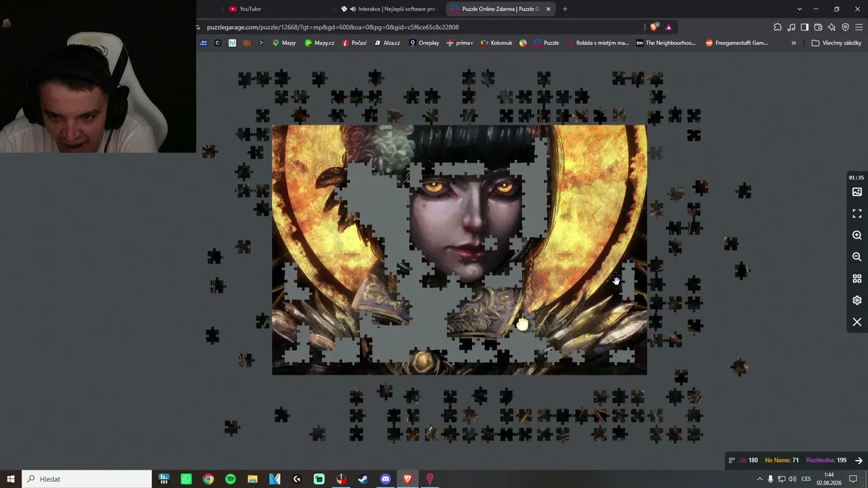The width and height of the screenshot is (868, 488).
Task: Open the Windows notification center
Action: pyautogui.click(x=853, y=479)
